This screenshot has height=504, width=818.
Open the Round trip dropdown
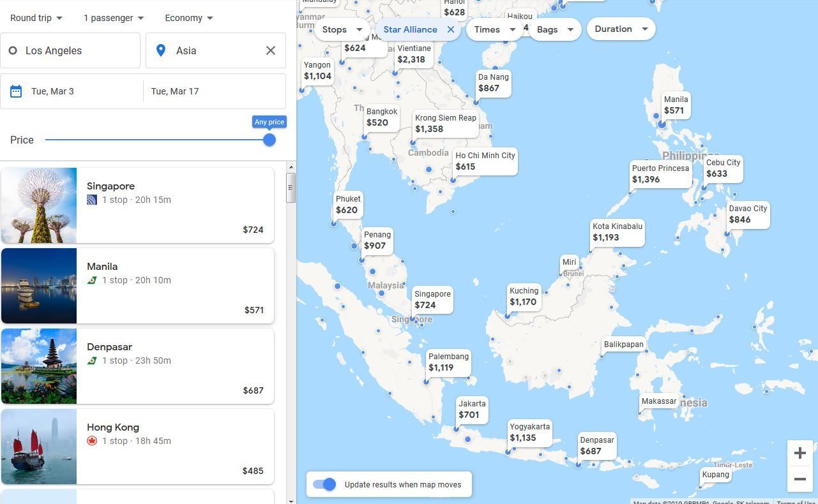pos(36,18)
